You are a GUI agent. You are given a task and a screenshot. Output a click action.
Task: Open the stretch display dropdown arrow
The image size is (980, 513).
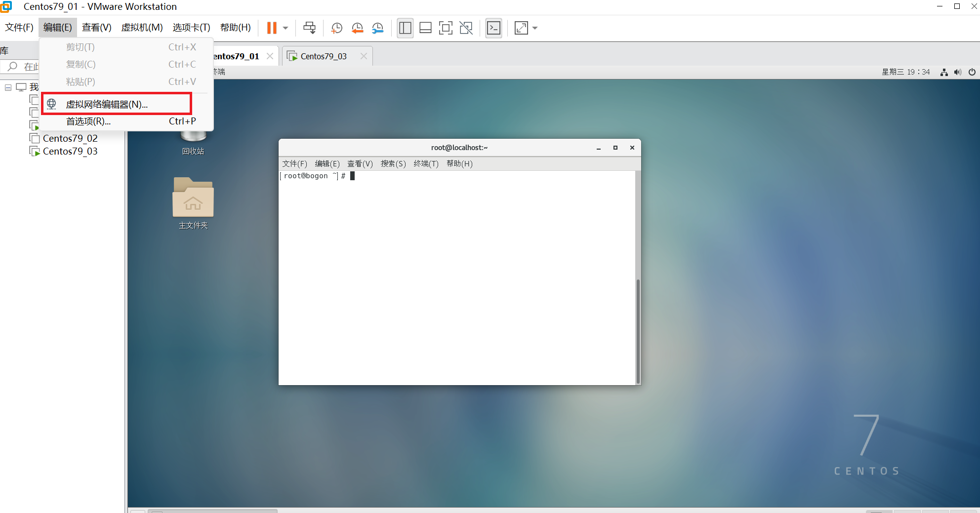tap(535, 28)
